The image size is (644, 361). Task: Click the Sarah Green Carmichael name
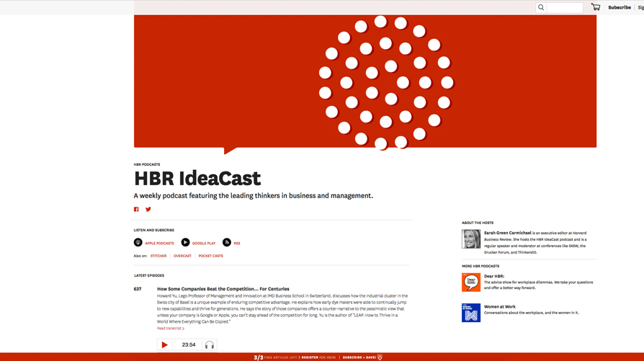click(508, 233)
